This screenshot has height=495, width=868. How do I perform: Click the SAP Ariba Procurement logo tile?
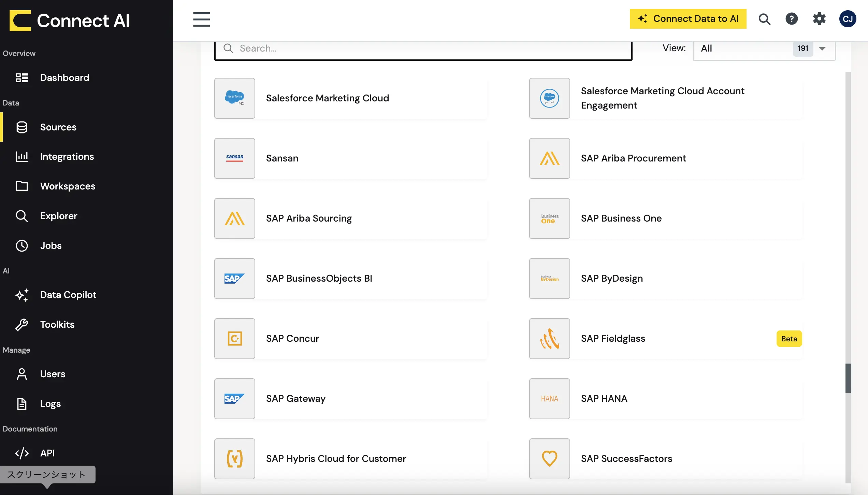(550, 158)
